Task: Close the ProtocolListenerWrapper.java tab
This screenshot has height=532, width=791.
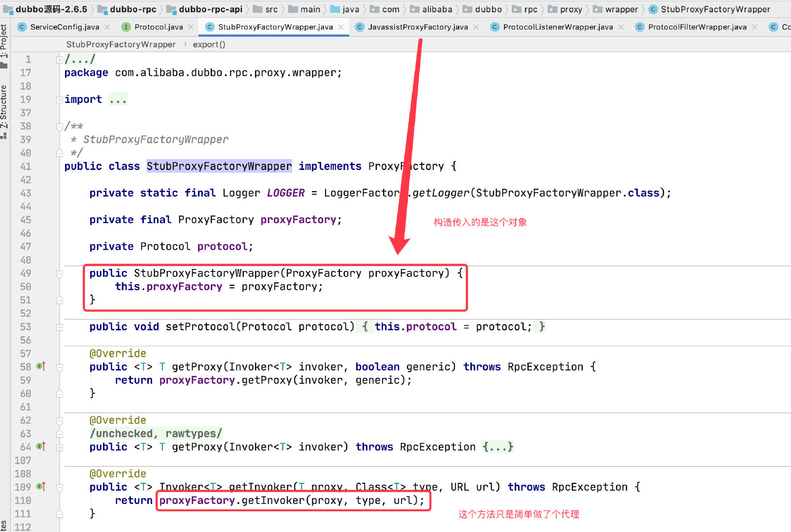Action: tap(621, 27)
